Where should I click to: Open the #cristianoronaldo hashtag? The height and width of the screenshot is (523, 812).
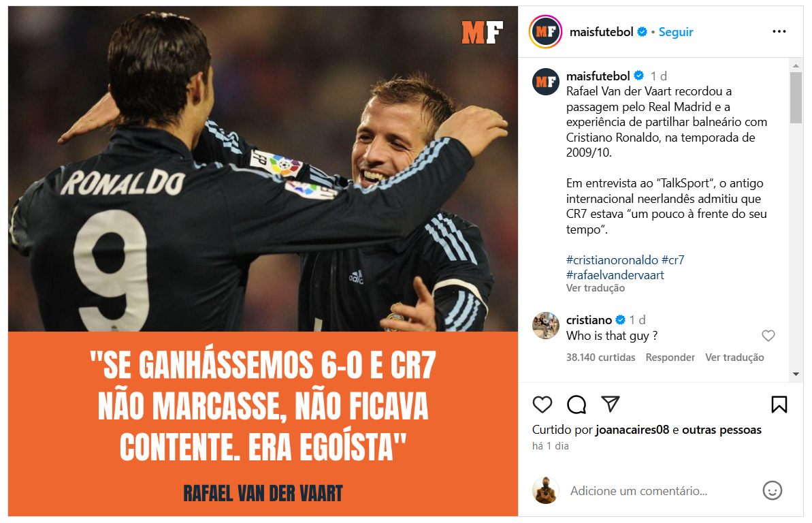(x=612, y=259)
